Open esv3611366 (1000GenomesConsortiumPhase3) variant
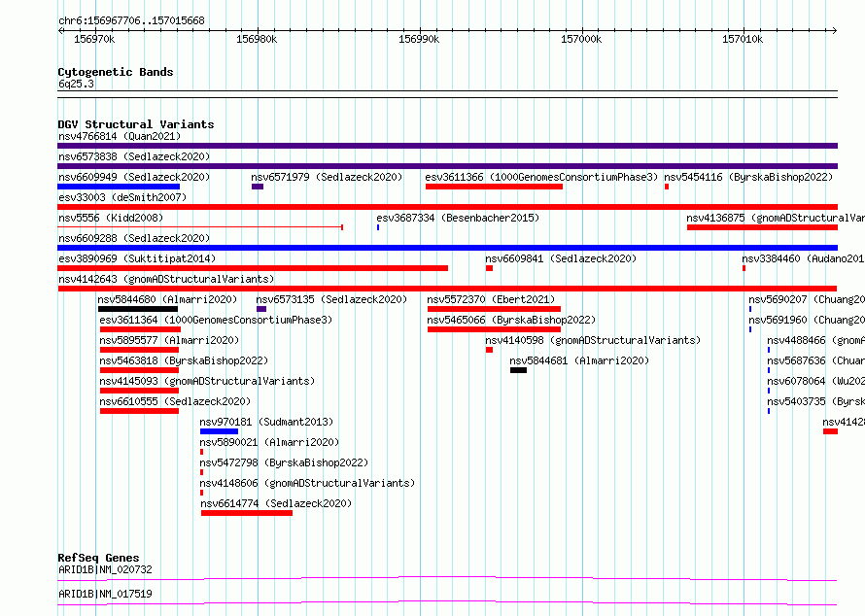The height and width of the screenshot is (616, 865). [541, 177]
